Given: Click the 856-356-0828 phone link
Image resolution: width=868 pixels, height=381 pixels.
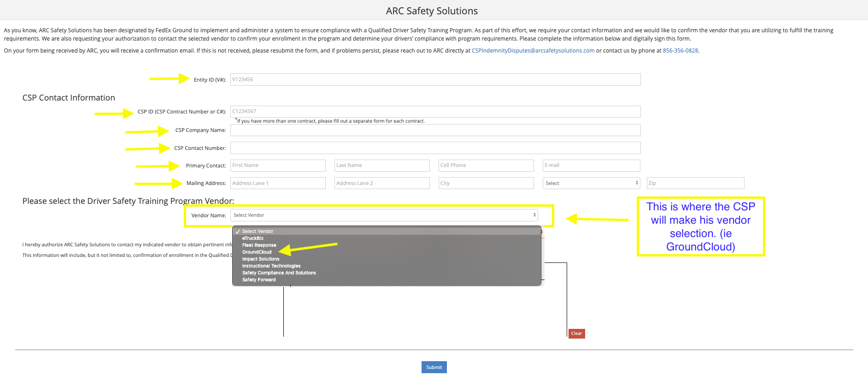Looking at the screenshot, I should [680, 51].
